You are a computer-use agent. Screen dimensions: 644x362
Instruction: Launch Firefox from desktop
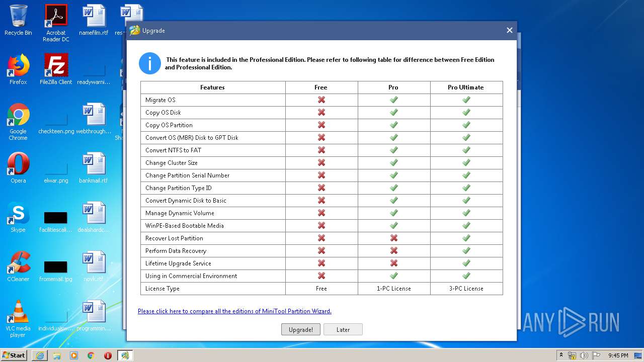coord(18,69)
